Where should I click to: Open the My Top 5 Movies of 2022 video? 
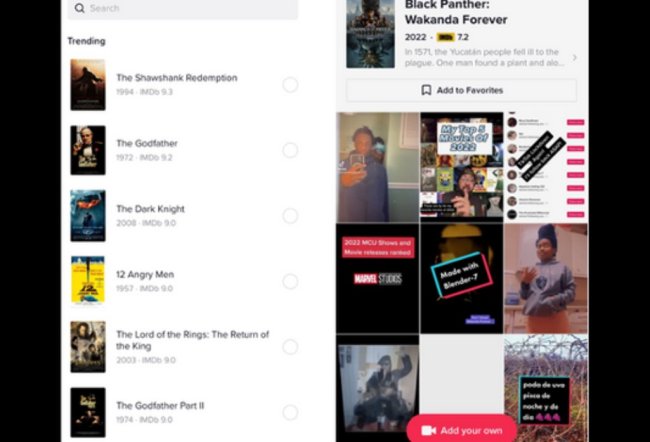(x=462, y=167)
